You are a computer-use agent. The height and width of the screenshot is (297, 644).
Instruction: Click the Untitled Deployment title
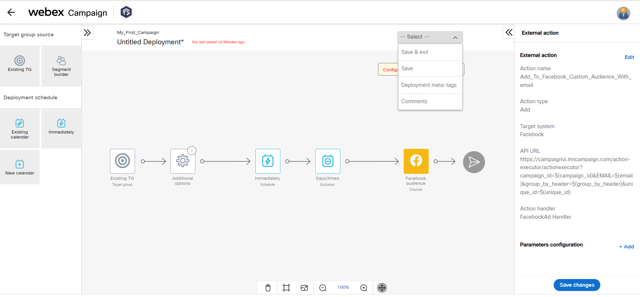(x=150, y=42)
